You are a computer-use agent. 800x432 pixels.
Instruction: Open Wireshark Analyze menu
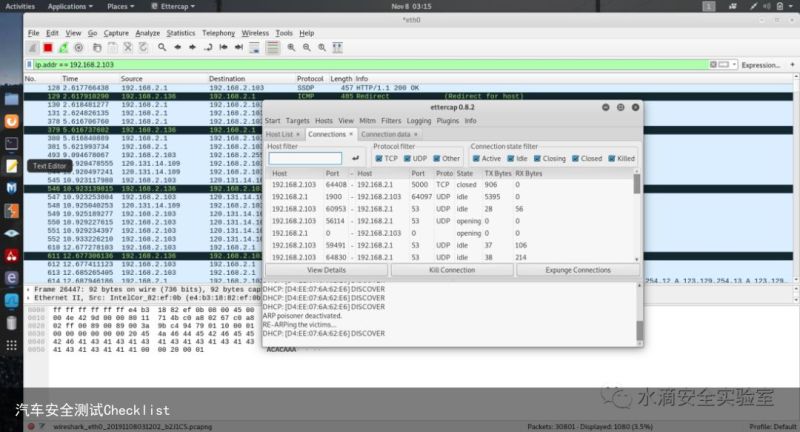(147, 33)
